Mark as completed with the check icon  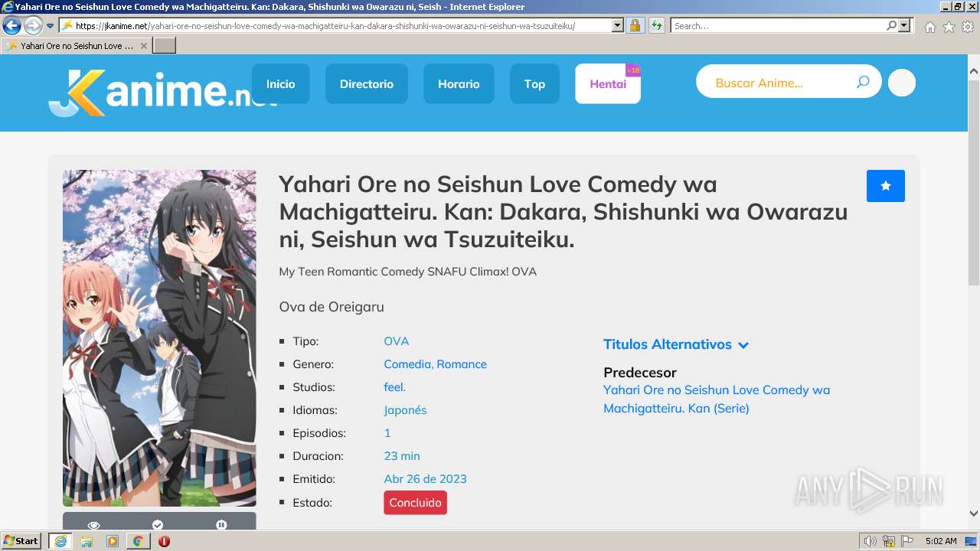point(158,525)
